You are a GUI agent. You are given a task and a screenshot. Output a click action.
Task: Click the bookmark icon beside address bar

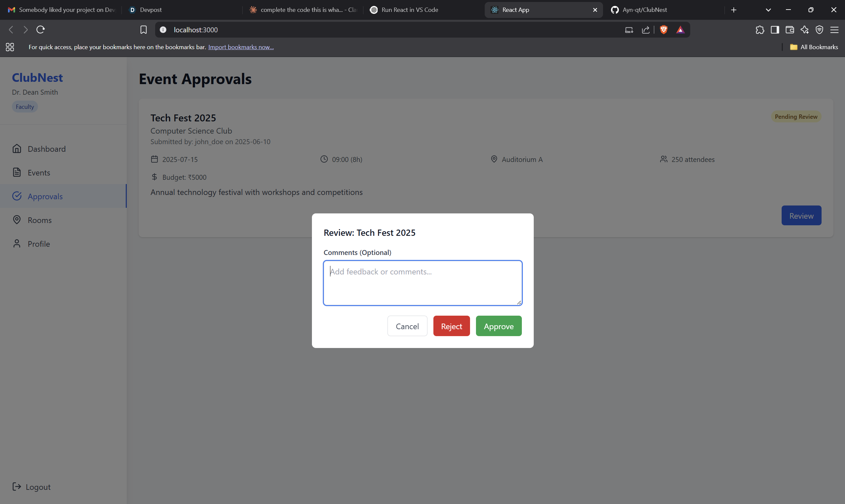[x=143, y=30]
